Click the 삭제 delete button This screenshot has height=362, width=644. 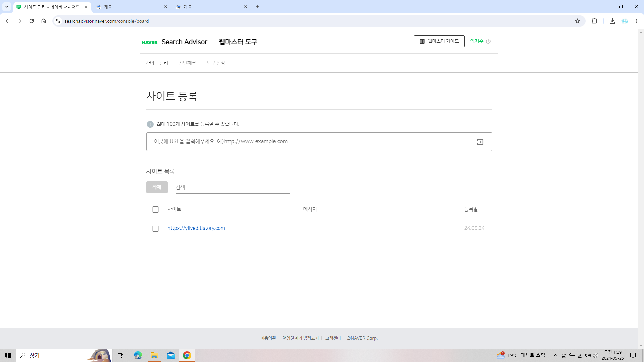click(157, 187)
